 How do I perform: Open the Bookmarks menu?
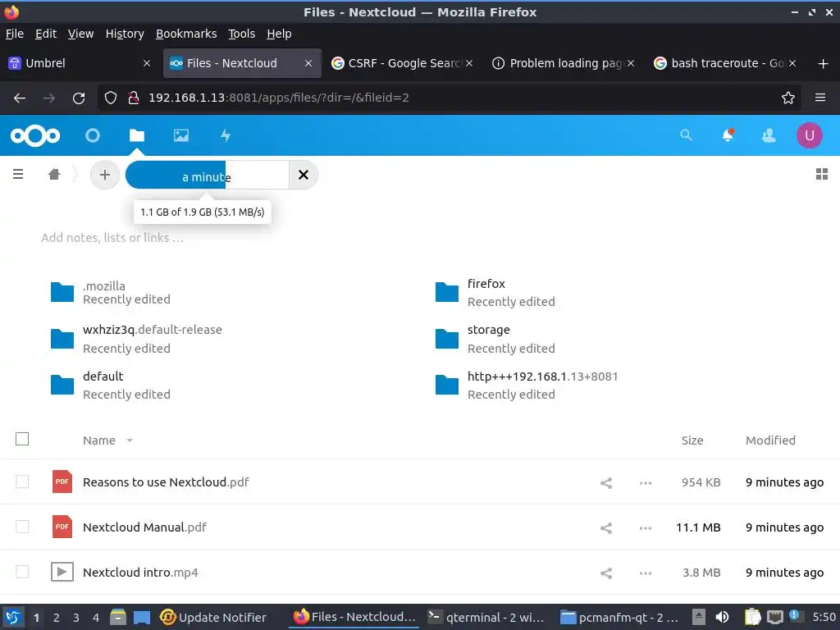186,34
